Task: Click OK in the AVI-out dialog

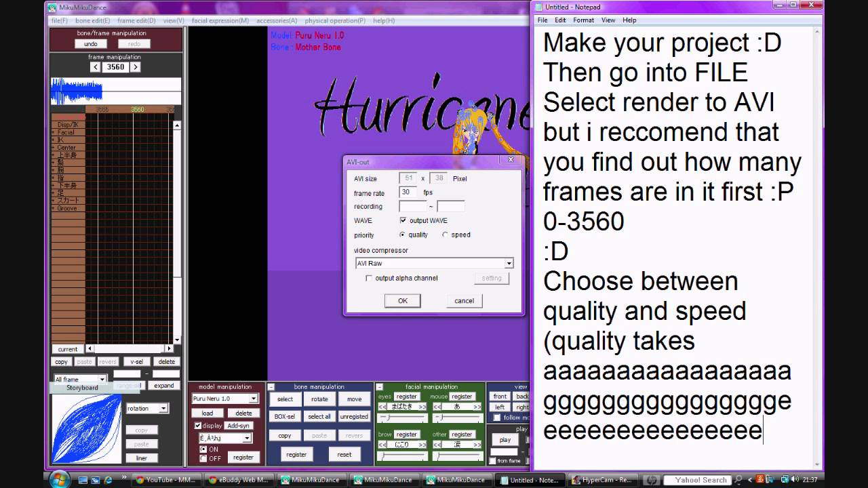Action: 402,300
